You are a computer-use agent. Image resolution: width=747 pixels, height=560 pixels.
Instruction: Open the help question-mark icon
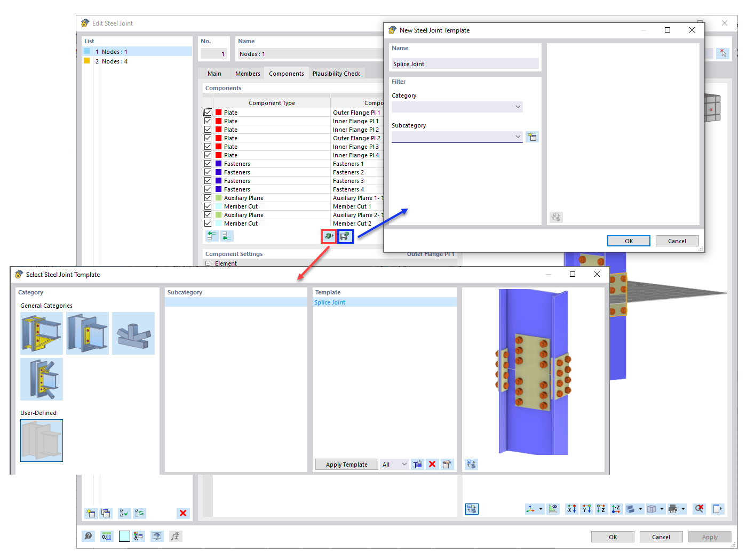88,536
